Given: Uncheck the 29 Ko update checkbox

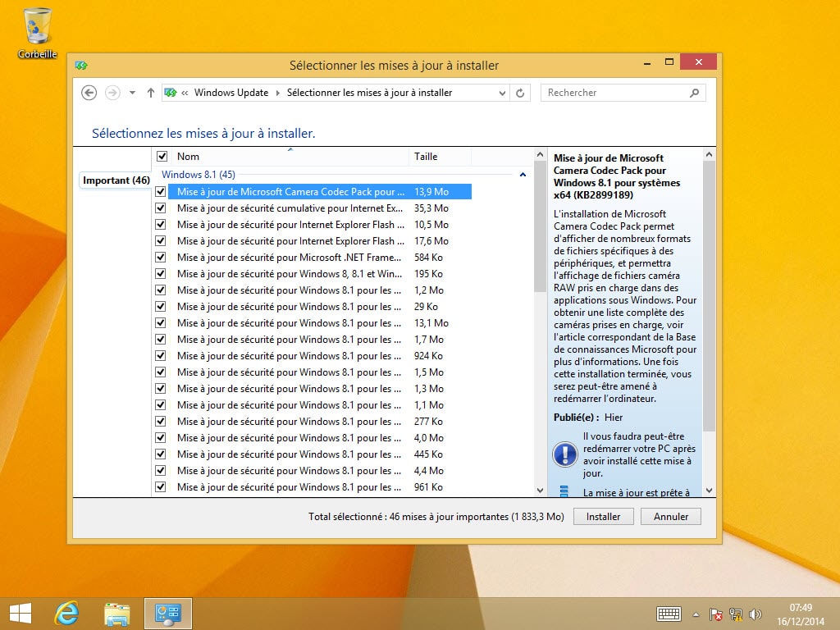Looking at the screenshot, I should point(160,307).
